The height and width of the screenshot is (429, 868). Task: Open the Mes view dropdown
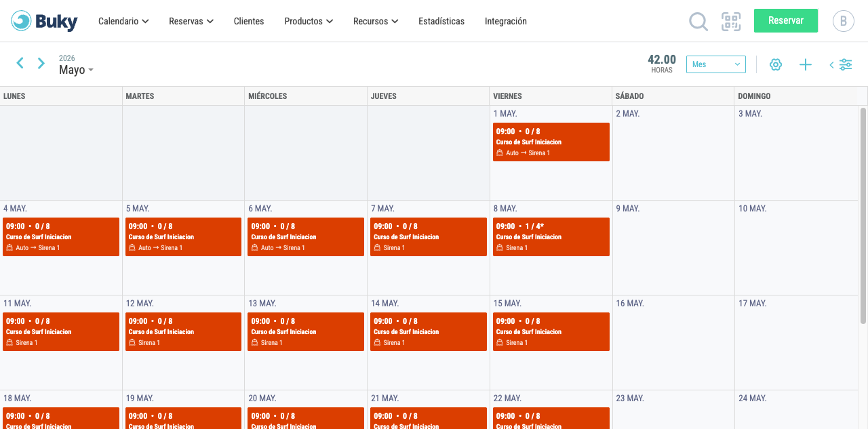pos(716,64)
